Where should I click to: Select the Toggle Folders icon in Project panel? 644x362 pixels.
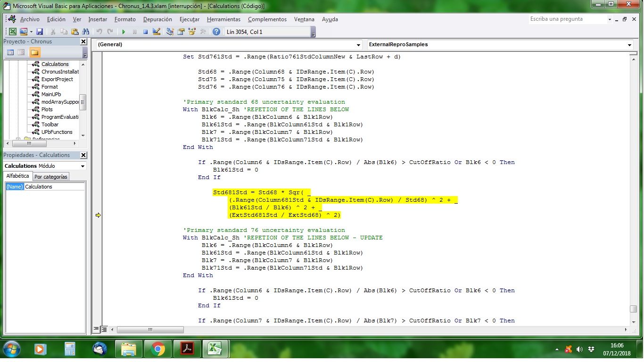(34, 52)
